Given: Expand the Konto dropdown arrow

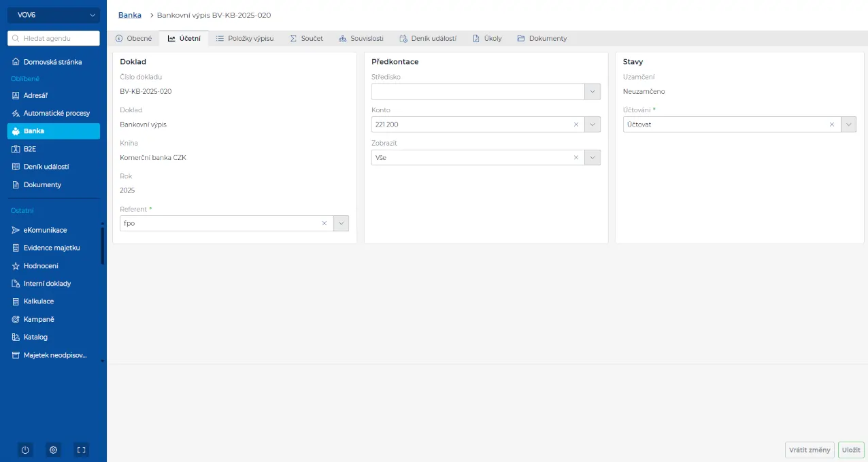Looking at the screenshot, I should pos(592,125).
